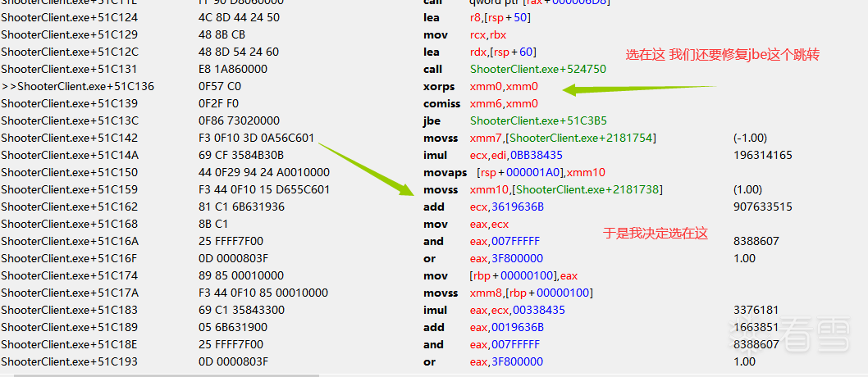The image size is (868, 377).
Task: Click imul ecx,edi,0BB38435 instruction
Action: tap(493, 156)
